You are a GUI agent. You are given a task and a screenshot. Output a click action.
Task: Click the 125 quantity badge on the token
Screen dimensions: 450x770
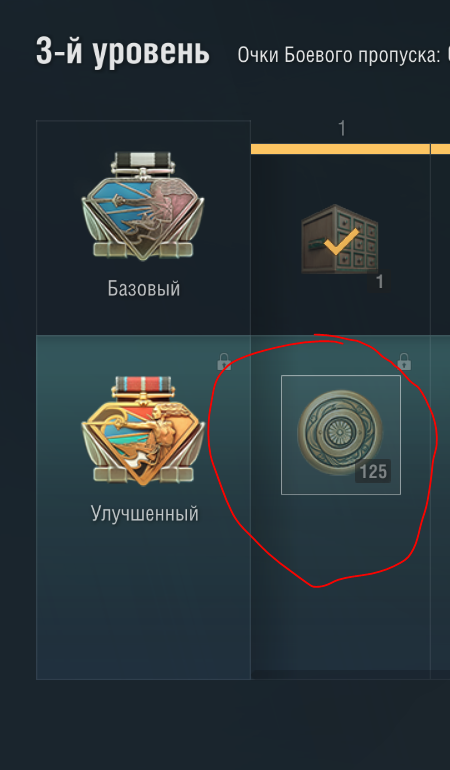(x=373, y=471)
